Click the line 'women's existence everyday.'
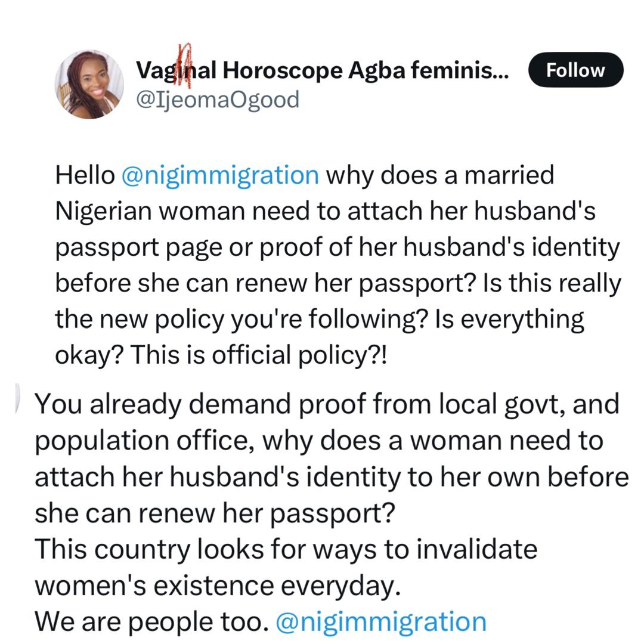The height and width of the screenshot is (644, 644). coord(217,585)
